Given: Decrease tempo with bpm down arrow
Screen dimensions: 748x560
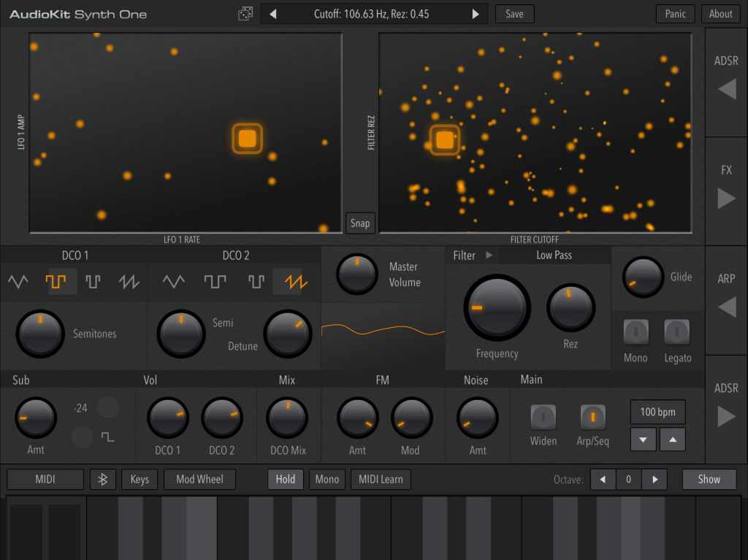Looking at the screenshot, I should click(643, 440).
